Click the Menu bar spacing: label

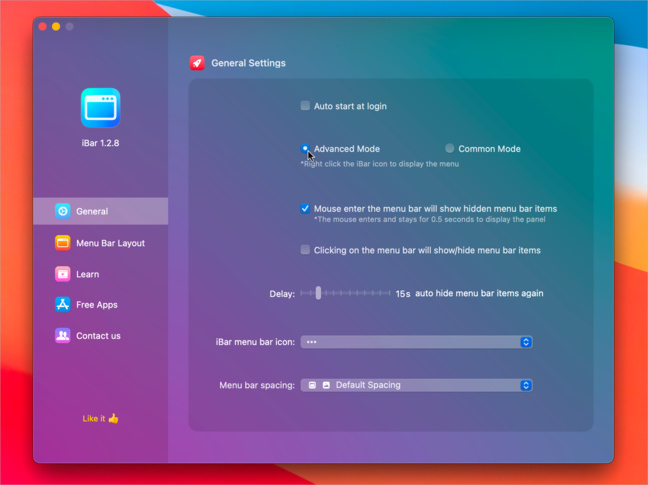coord(257,385)
